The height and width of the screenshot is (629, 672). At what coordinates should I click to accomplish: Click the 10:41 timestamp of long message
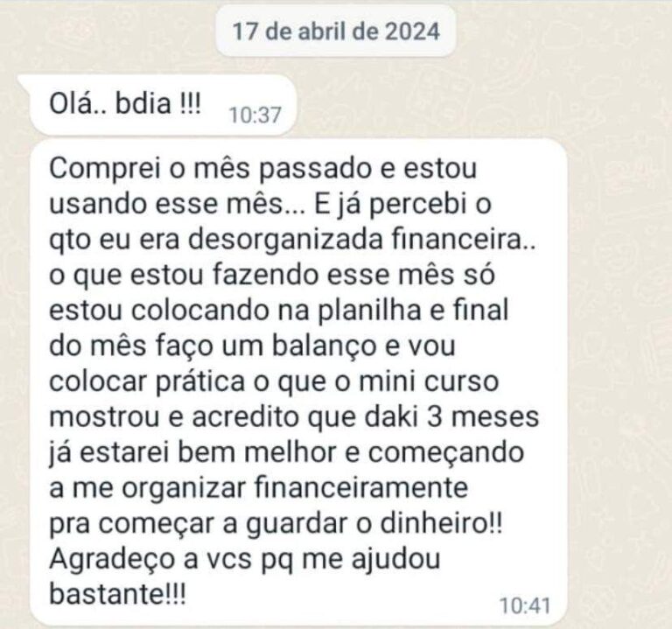click(x=525, y=605)
